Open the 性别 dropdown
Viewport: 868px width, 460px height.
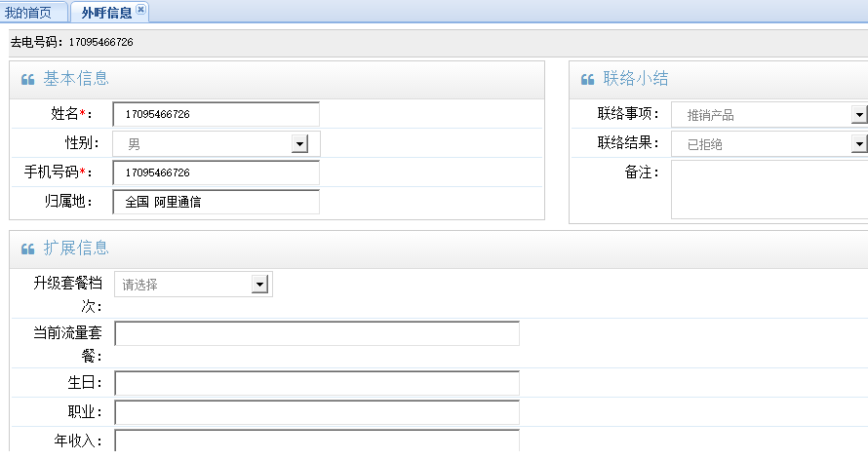click(x=299, y=144)
